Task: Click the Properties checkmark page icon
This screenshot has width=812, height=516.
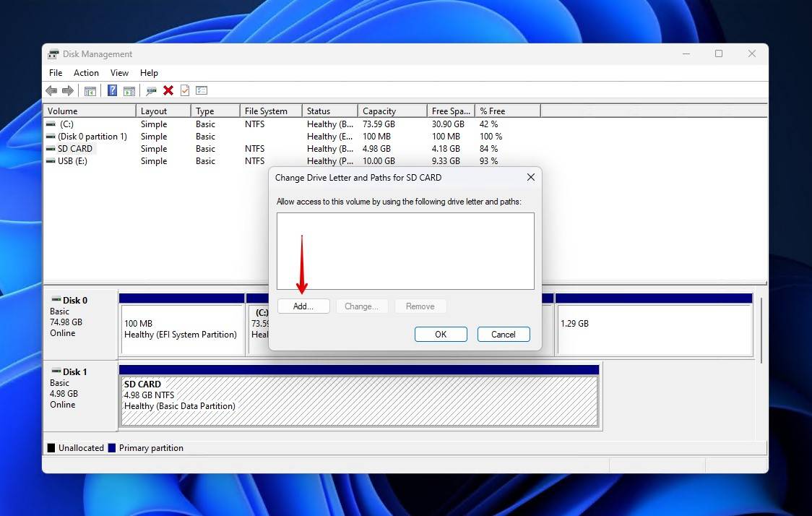Action: 185,90
